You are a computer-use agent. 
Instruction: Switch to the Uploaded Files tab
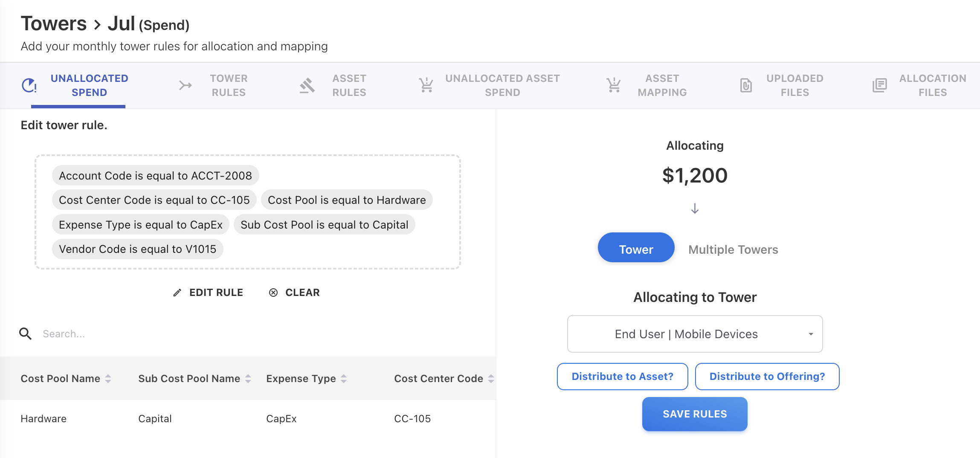click(794, 85)
